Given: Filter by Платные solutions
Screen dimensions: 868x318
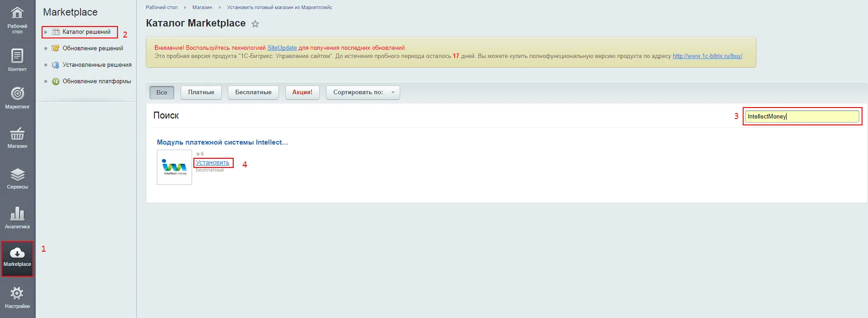Looking at the screenshot, I should point(201,92).
